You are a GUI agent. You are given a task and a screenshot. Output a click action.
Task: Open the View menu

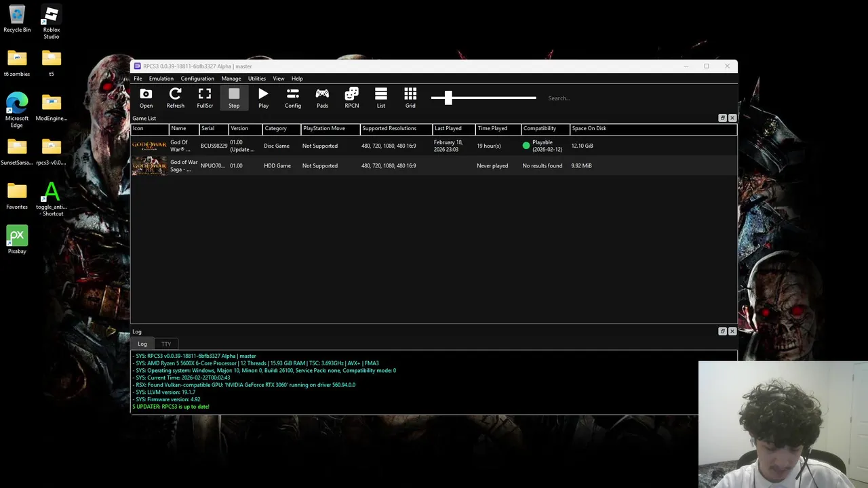[279, 79]
